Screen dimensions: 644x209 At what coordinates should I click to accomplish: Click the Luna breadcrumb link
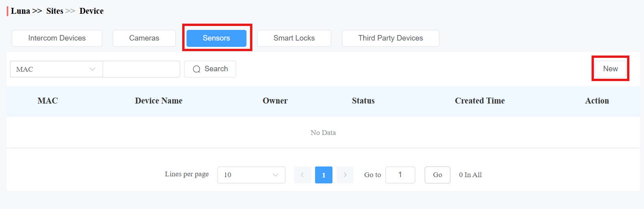(x=21, y=11)
